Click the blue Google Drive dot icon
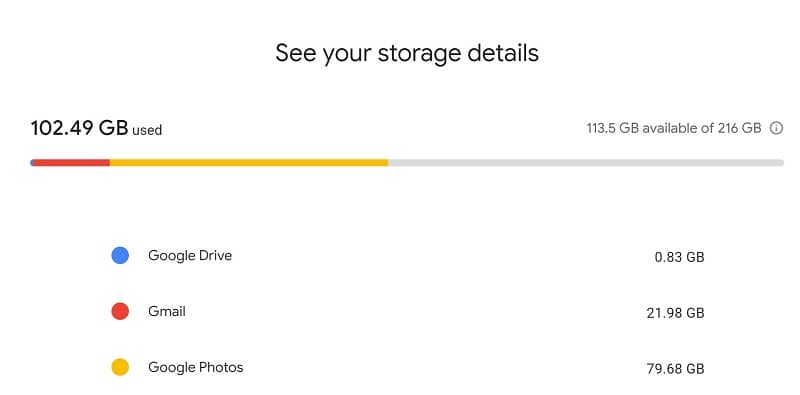Viewport: 800px width, 395px height. pos(120,255)
